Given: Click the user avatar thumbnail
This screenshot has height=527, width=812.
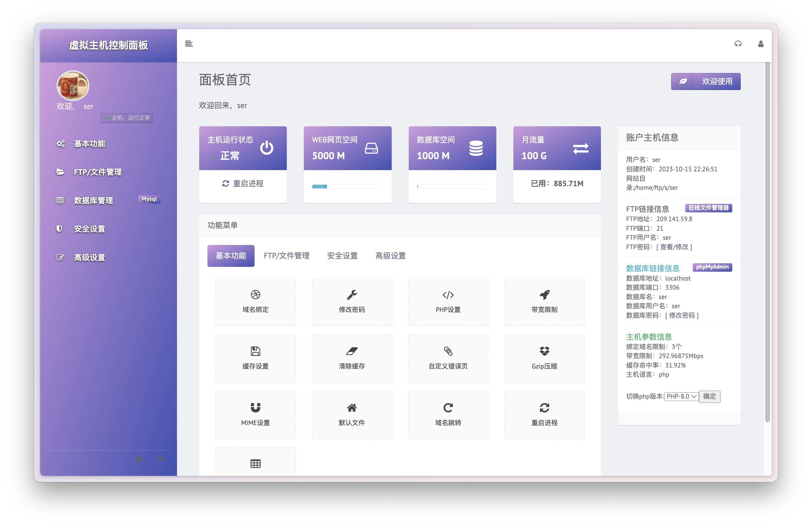Looking at the screenshot, I should tap(73, 86).
